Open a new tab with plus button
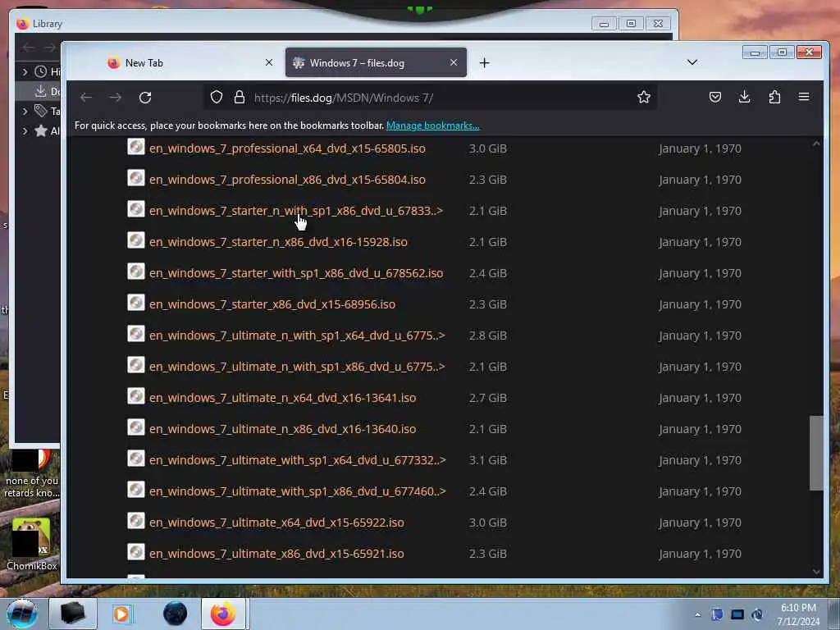840x630 pixels. 484,62
